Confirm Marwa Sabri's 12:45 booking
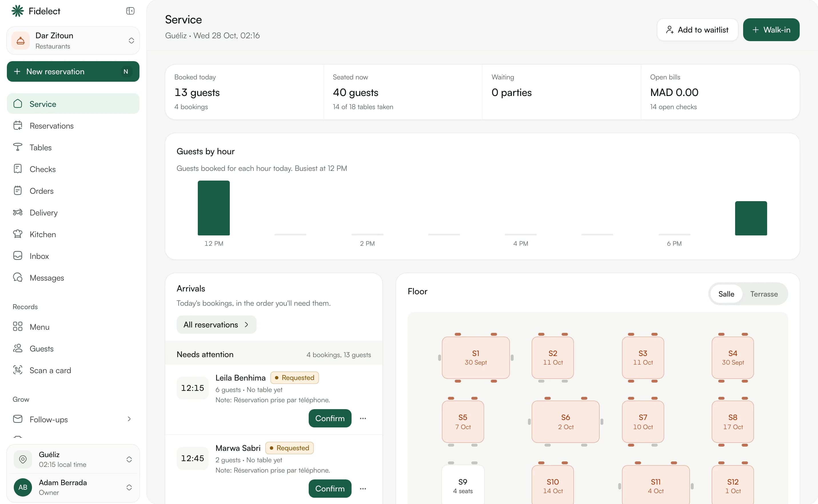Image resolution: width=818 pixels, height=504 pixels. click(330, 488)
